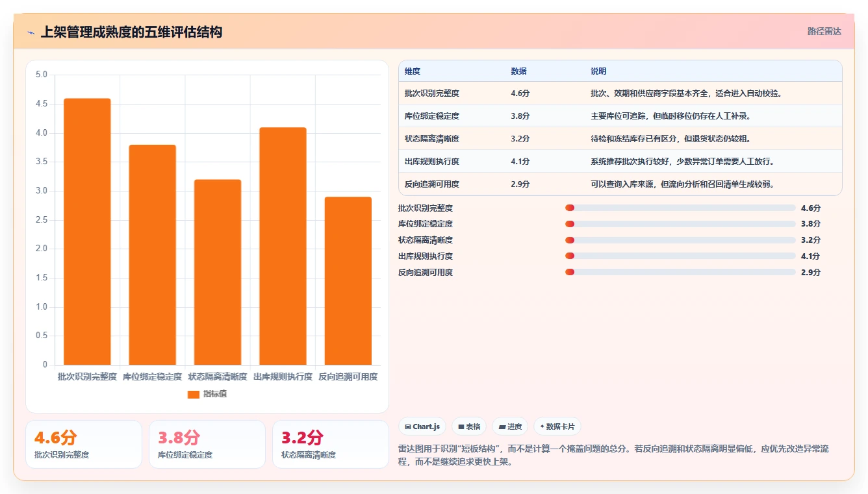
Task: Click the 路径雷达 label in the header
Action: tap(824, 31)
